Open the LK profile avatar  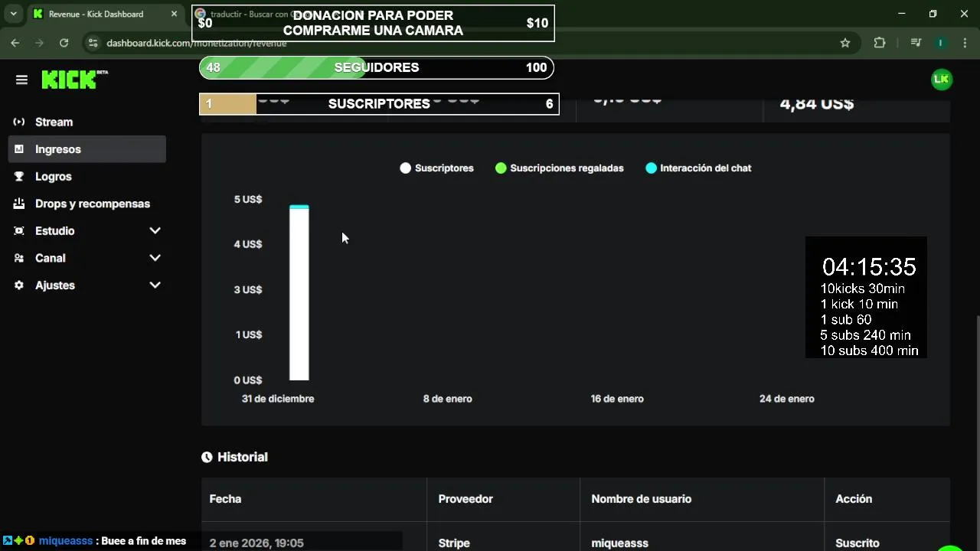(x=942, y=79)
